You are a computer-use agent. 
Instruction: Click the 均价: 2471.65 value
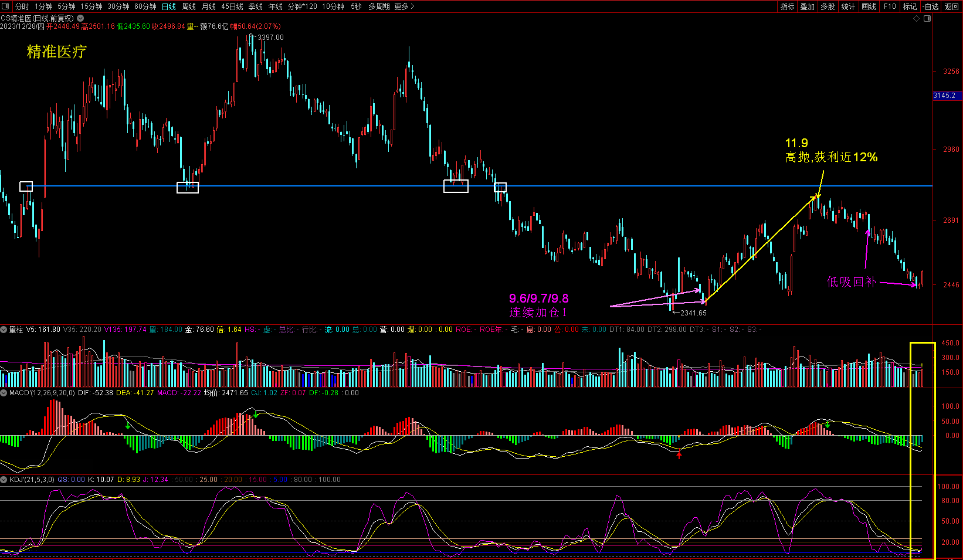[x=226, y=393]
